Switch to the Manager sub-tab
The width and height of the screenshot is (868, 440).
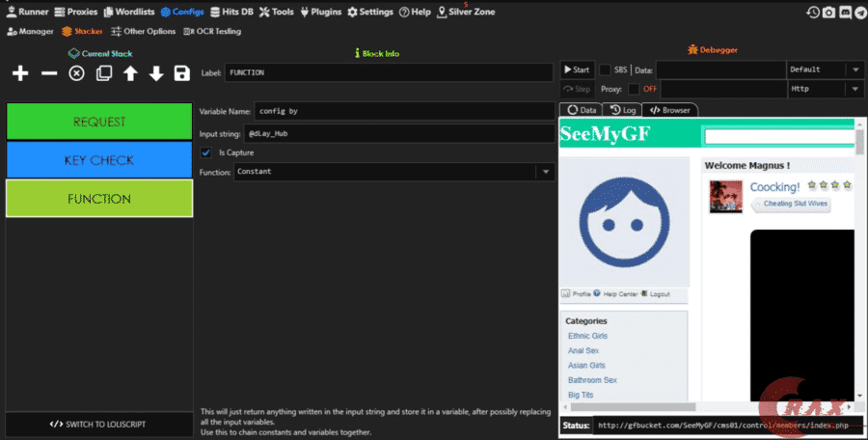[x=31, y=32]
